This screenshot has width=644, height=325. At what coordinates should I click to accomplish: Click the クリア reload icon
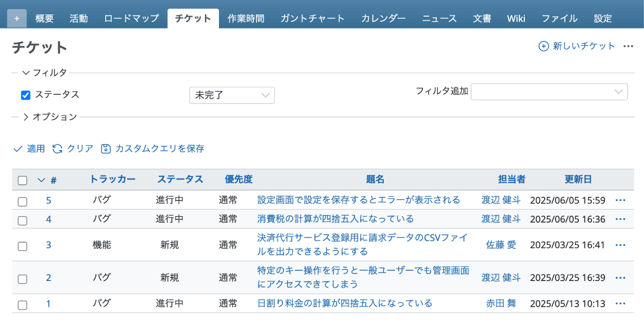(x=57, y=149)
